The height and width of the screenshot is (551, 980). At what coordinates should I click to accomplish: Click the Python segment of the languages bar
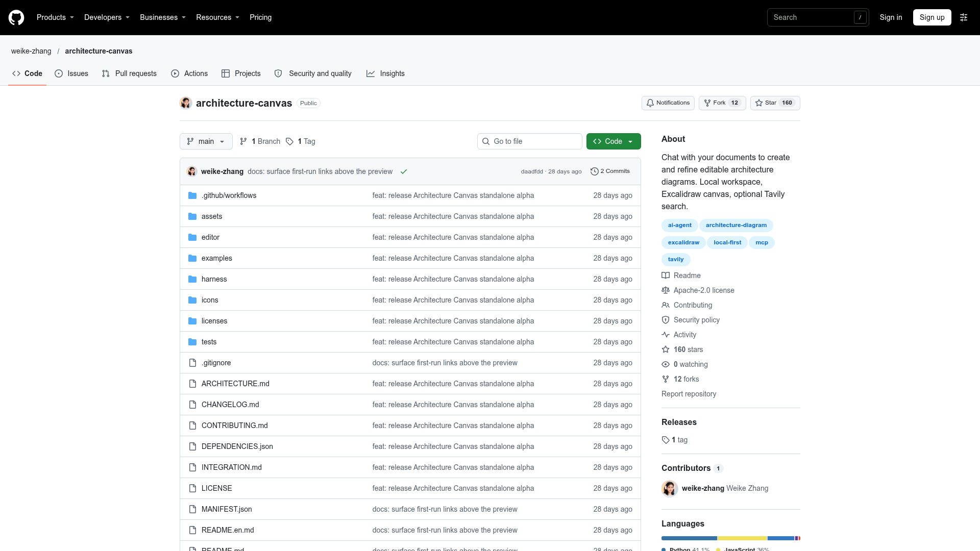[689, 538]
